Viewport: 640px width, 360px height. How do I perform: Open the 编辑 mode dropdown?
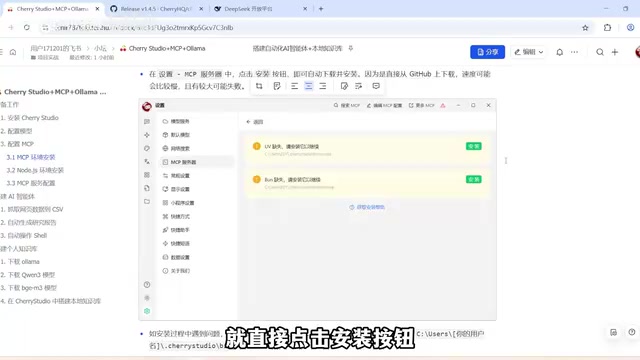[x=529, y=52]
